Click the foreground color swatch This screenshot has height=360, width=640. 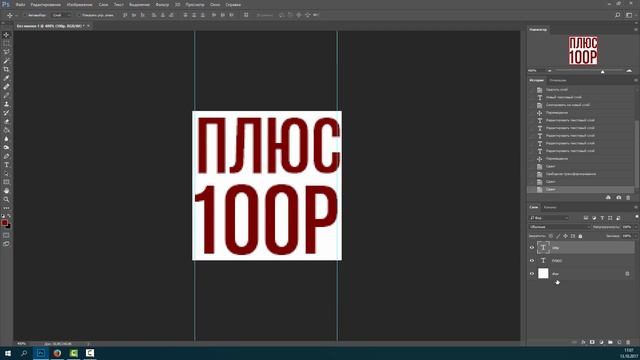pyautogui.click(x=4, y=223)
